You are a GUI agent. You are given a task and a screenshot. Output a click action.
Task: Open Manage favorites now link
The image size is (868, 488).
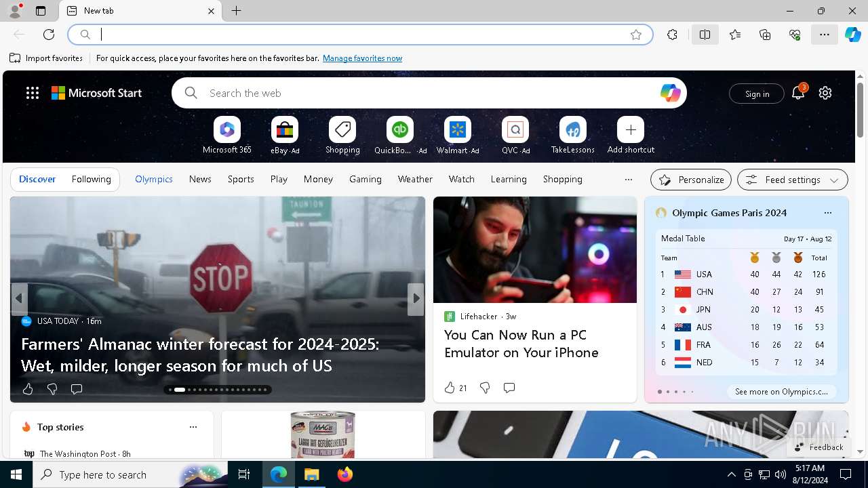[362, 58]
